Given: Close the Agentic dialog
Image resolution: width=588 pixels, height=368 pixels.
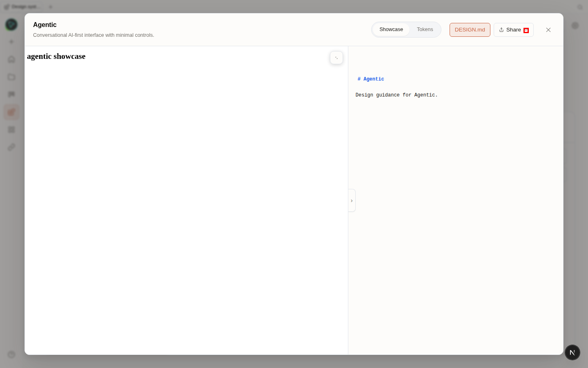Looking at the screenshot, I should pos(548,30).
